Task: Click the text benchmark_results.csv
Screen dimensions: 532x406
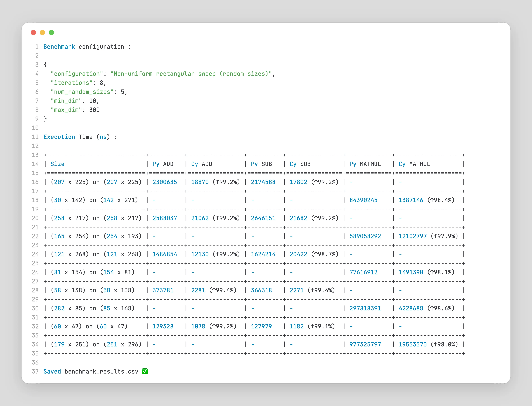Action: [101, 371]
